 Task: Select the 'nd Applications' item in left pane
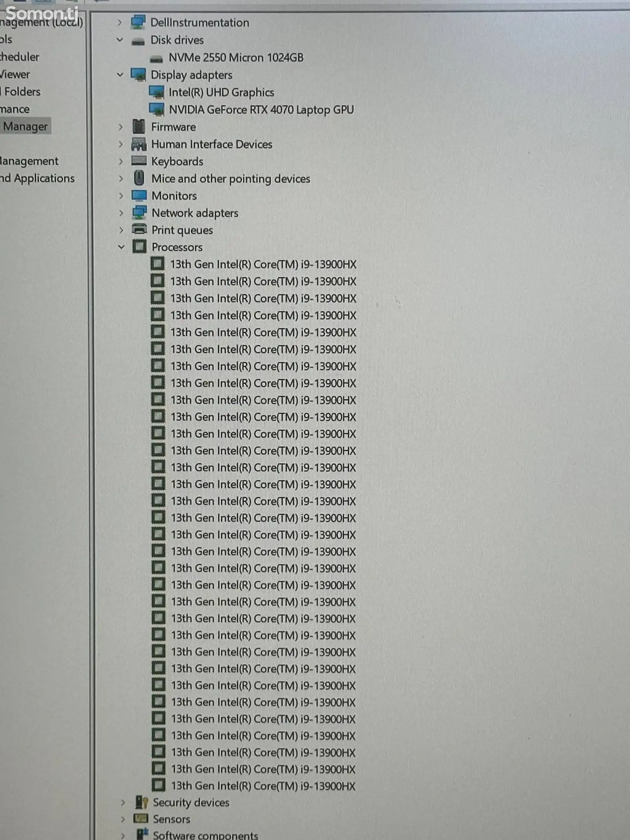coord(37,178)
